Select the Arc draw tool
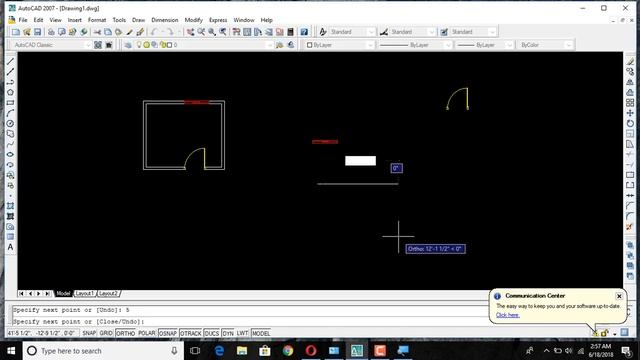 point(10,113)
